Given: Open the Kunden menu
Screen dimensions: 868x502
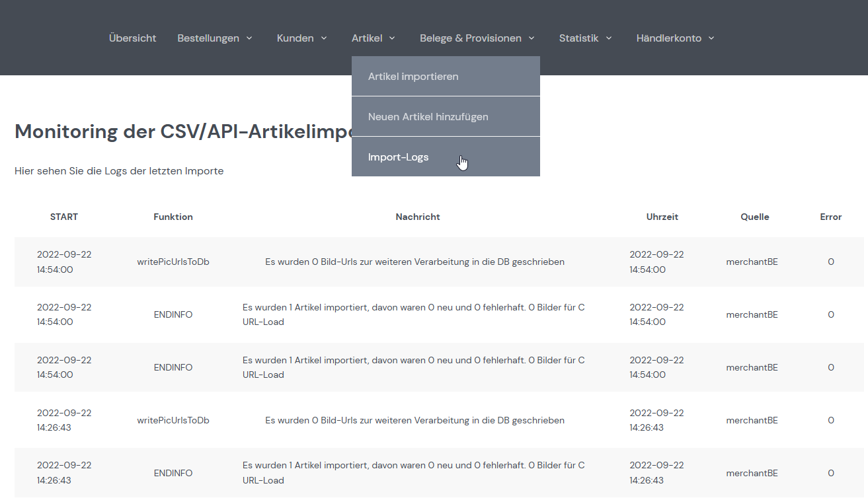Looking at the screenshot, I should 295,38.
